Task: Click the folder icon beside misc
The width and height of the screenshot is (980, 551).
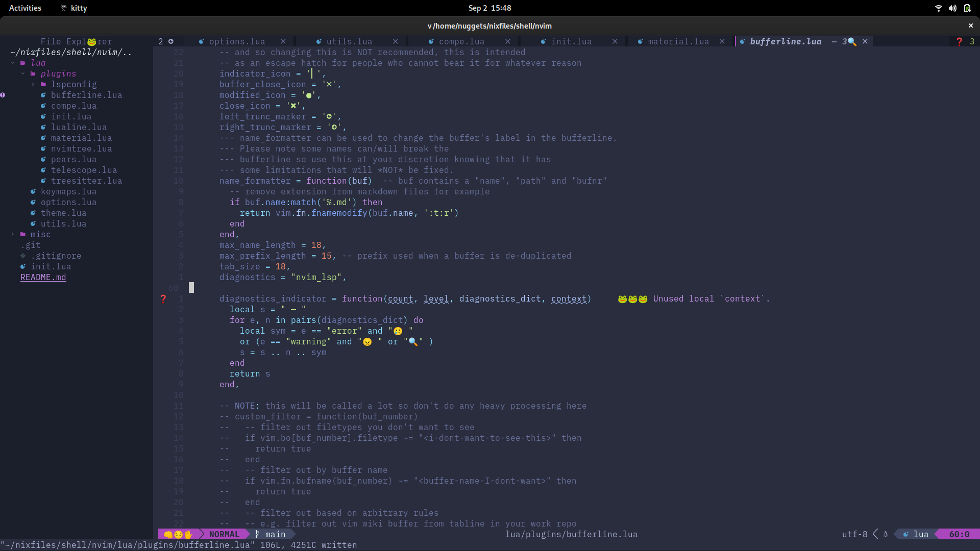Action: (23, 234)
